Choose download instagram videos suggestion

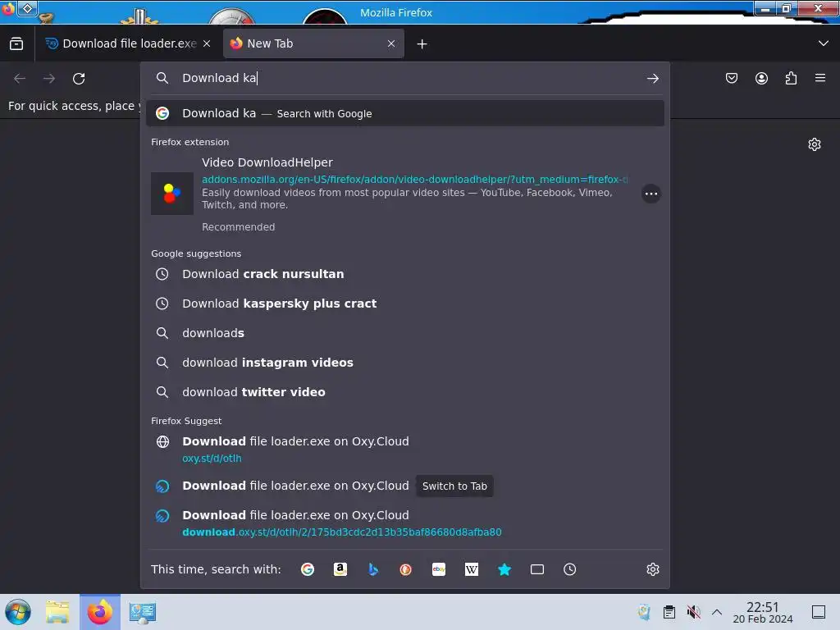(405, 363)
